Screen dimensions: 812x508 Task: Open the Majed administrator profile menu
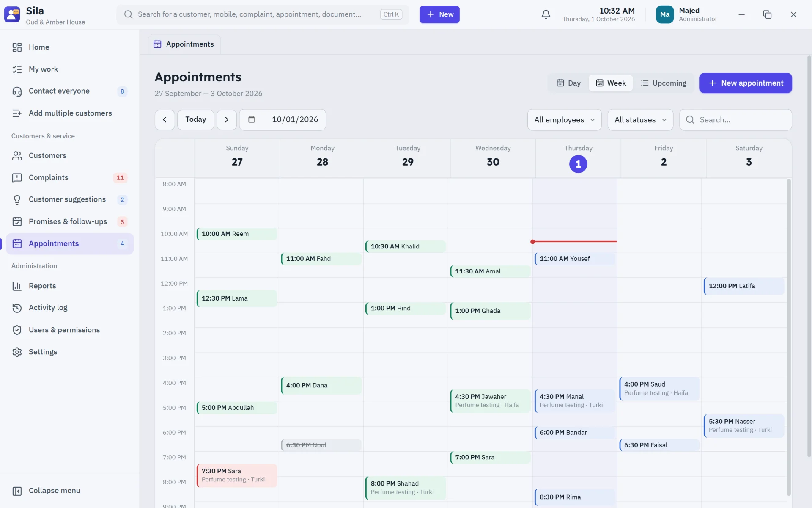(x=686, y=14)
